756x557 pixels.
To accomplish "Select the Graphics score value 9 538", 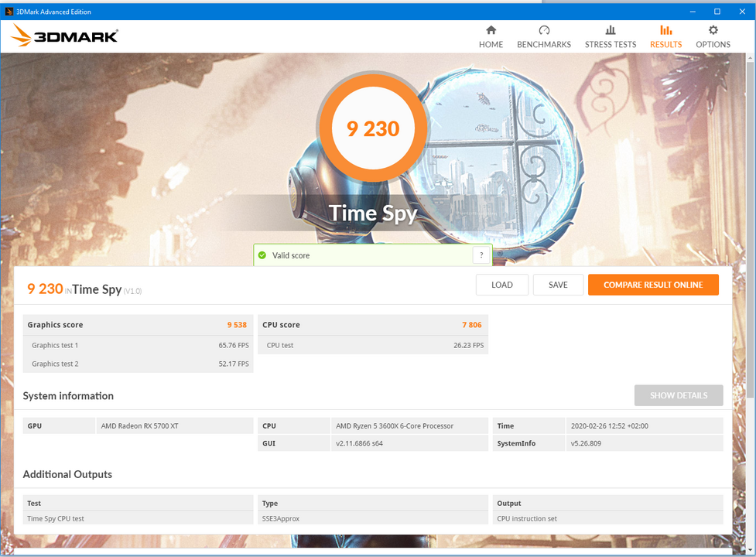I will [237, 325].
